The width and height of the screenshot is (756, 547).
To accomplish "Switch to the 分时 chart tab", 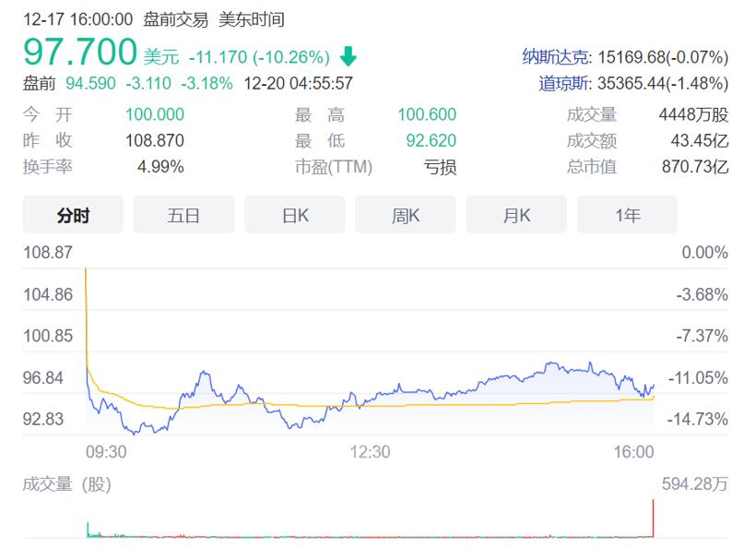I will click(73, 215).
